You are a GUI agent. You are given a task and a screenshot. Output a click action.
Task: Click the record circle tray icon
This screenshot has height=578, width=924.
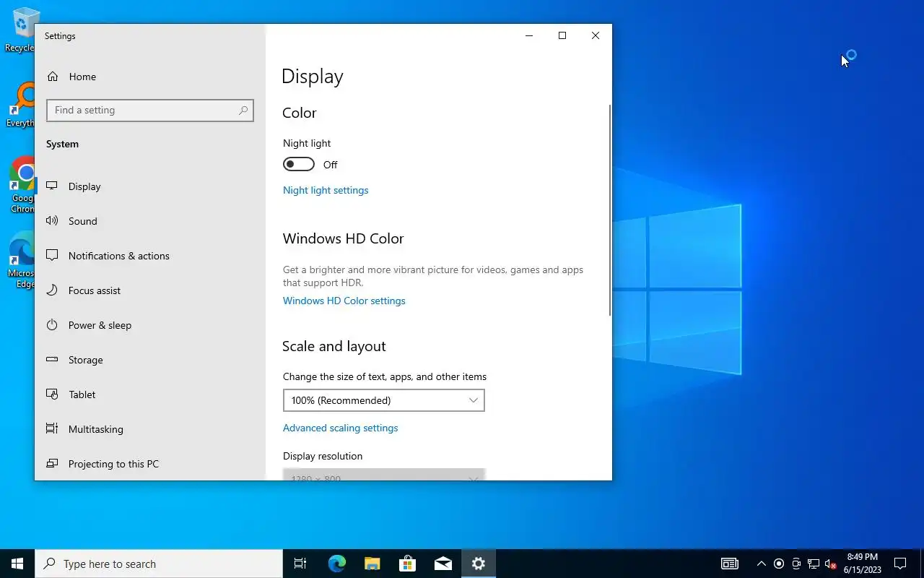pos(779,564)
